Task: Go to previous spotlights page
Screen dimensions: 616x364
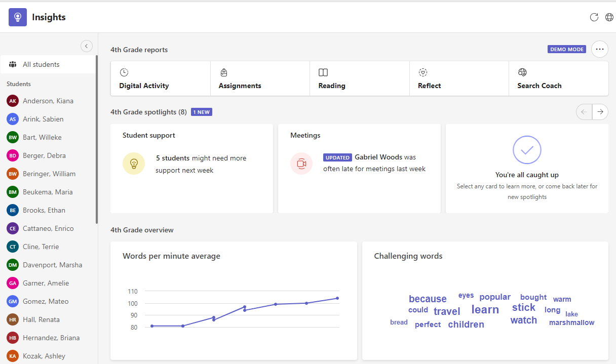Action: click(x=584, y=112)
